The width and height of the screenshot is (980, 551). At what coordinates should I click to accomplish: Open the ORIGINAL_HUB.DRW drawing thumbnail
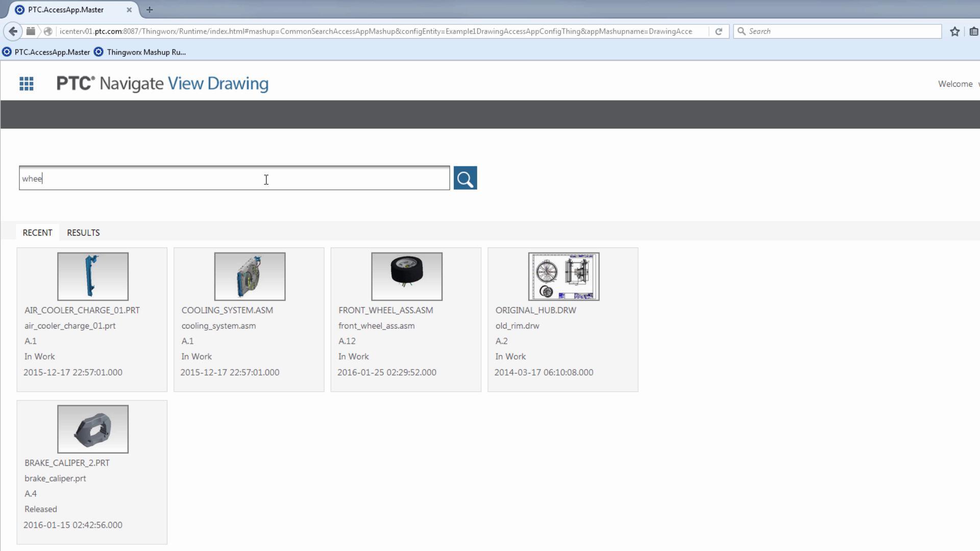point(563,277)
